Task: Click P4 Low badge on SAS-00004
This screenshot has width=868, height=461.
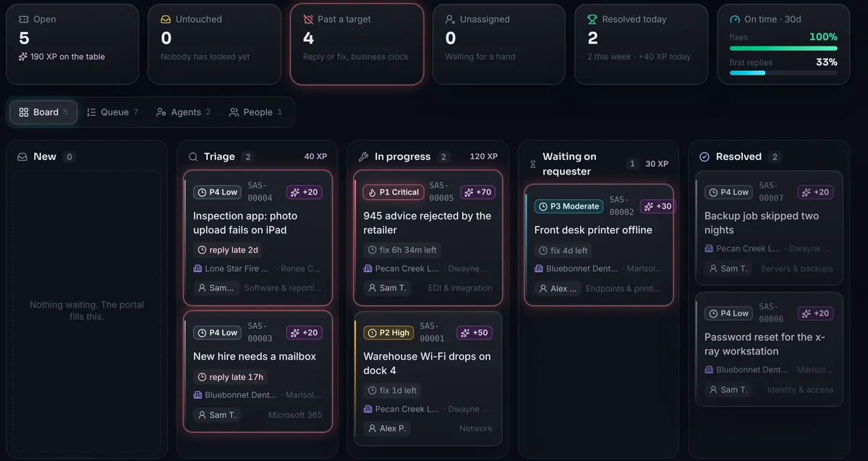Action: coord(218,193)
